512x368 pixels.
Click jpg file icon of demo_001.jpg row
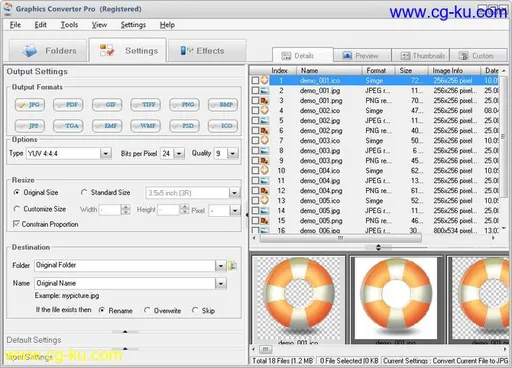265,90
